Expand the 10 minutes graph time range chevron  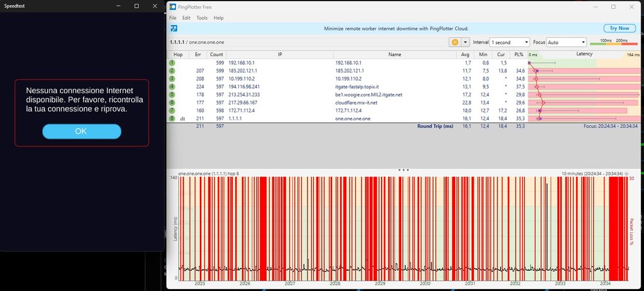pyautogui.click(x=626, y=173)
